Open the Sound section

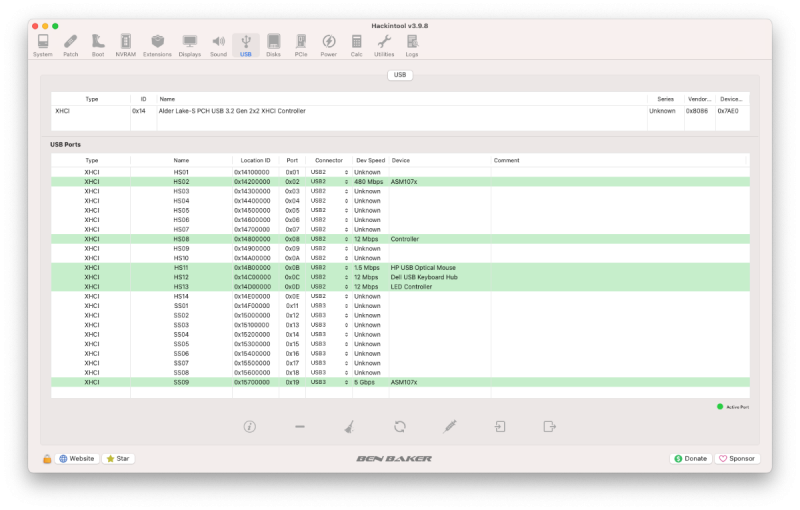[218, 45]
